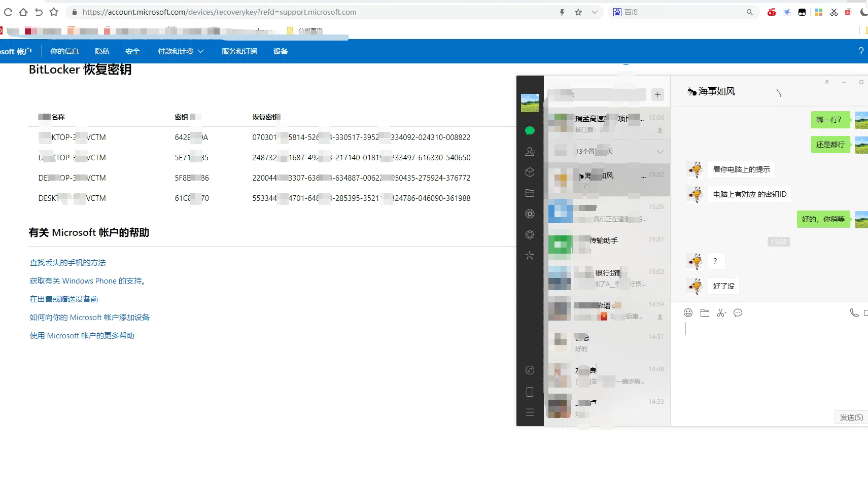868x488 pixels.
Task: Click the magnifier search icon in Baidu box
Action: [749, 12]
